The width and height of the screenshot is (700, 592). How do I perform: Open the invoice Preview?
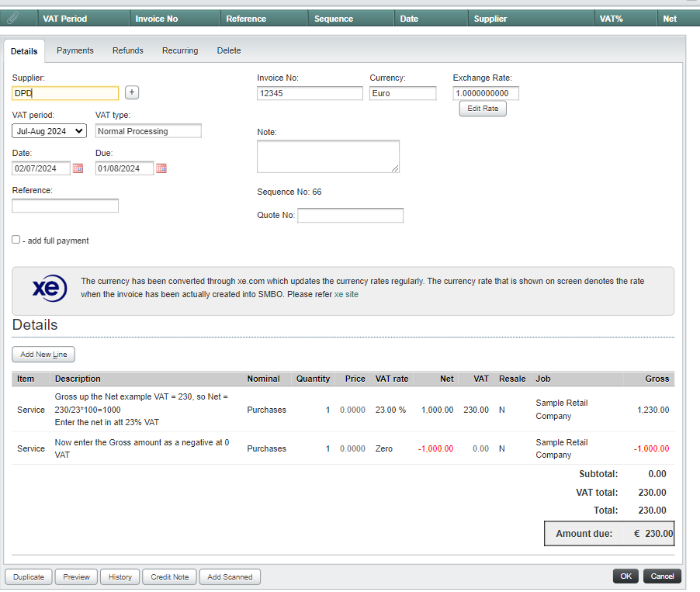(x=76, y=576)
